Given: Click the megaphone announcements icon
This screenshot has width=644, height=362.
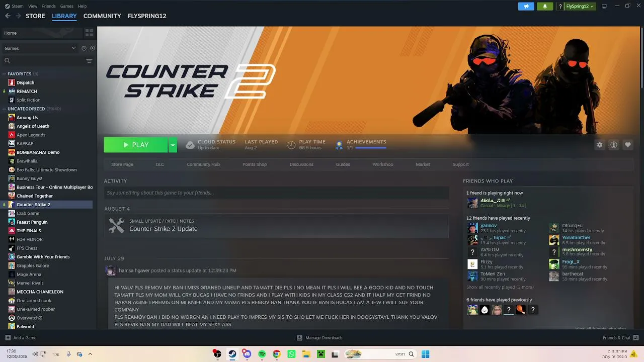Looking at the screenshot, I should coord(526,7).
